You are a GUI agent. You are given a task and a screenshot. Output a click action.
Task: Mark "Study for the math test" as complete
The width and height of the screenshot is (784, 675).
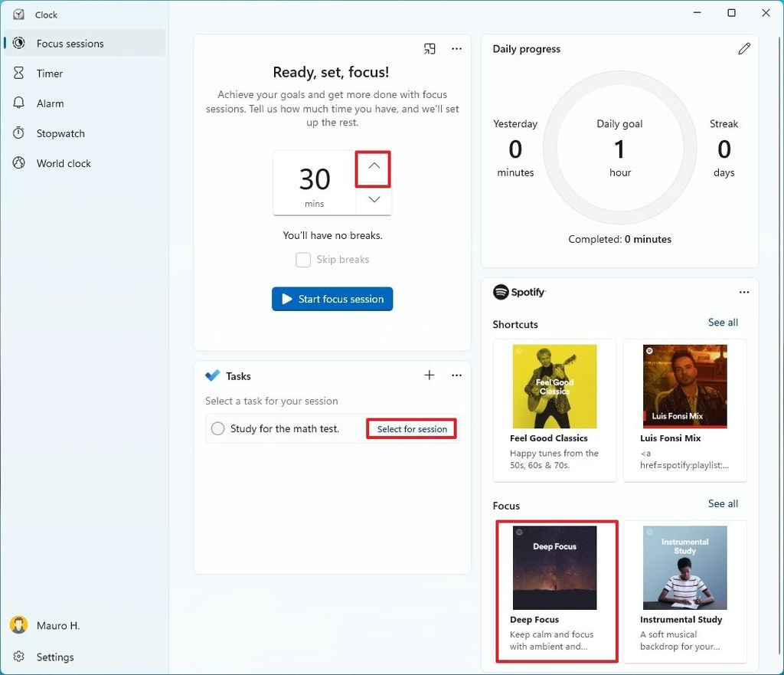(x=217, y=429)
